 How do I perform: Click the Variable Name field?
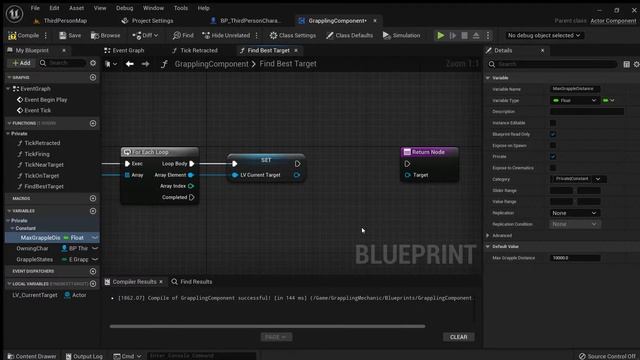pos(575,89)
